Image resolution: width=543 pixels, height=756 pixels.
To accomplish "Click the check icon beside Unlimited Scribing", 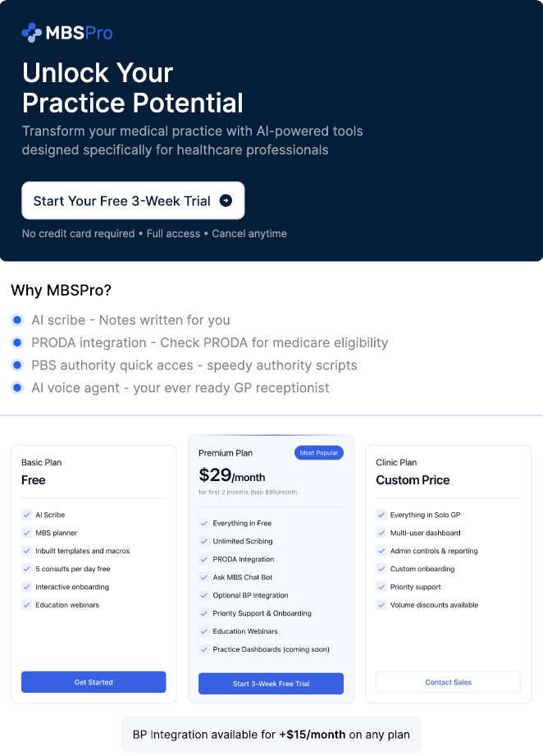I will [203, 541].
